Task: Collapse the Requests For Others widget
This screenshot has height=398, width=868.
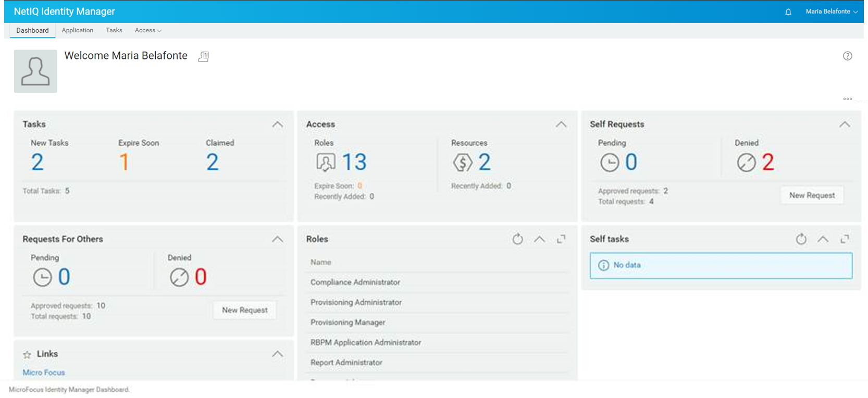Action: [278, 239]
